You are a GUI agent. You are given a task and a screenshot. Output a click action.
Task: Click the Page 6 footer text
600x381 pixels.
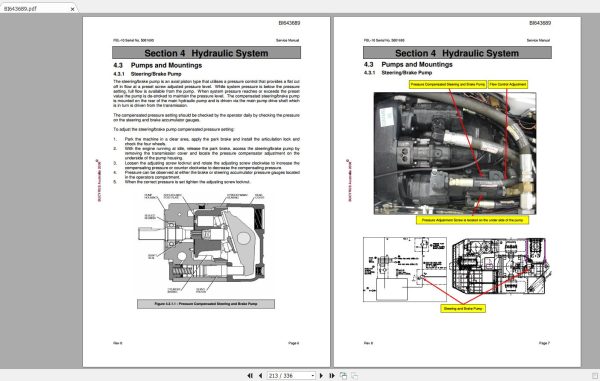[x=293, y=343]
